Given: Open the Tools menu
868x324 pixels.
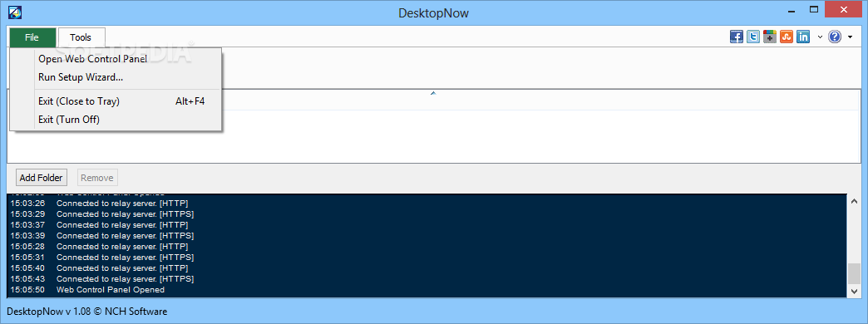Looking at the screenshot, I should 81,37.
